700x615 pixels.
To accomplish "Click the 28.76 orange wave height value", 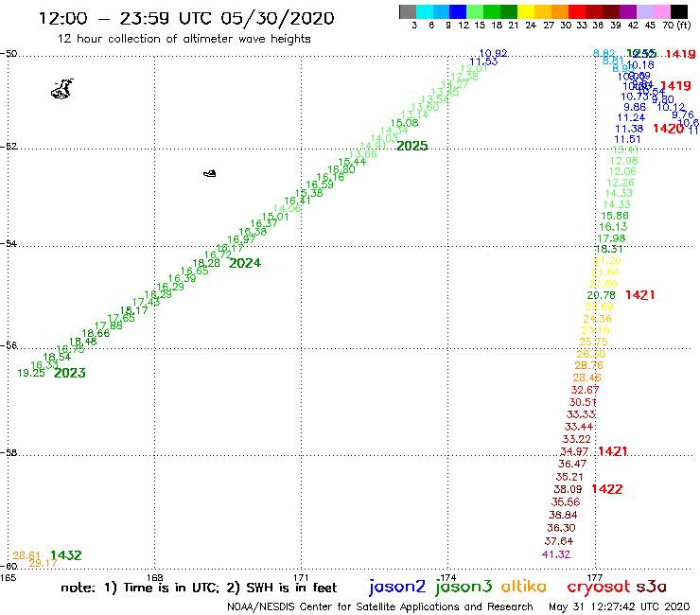I will (x=588, y=365).
